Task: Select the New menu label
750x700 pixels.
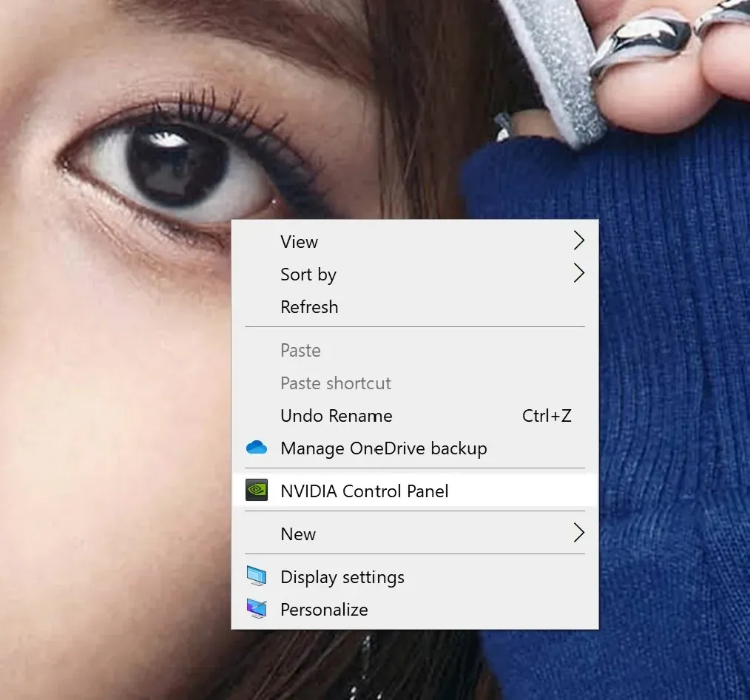Action: click(298, 534)
